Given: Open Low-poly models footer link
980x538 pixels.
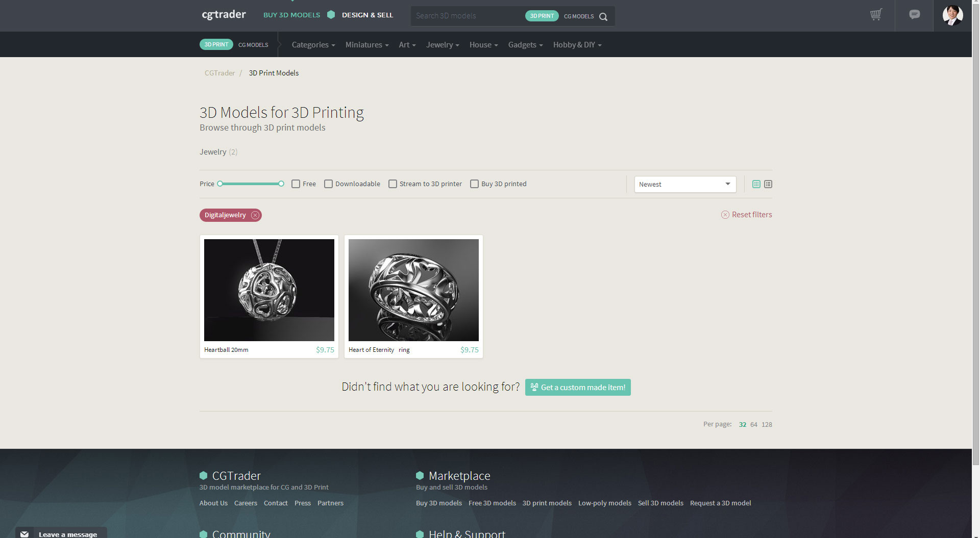Looking at the screenshot, I should (605, 503).
